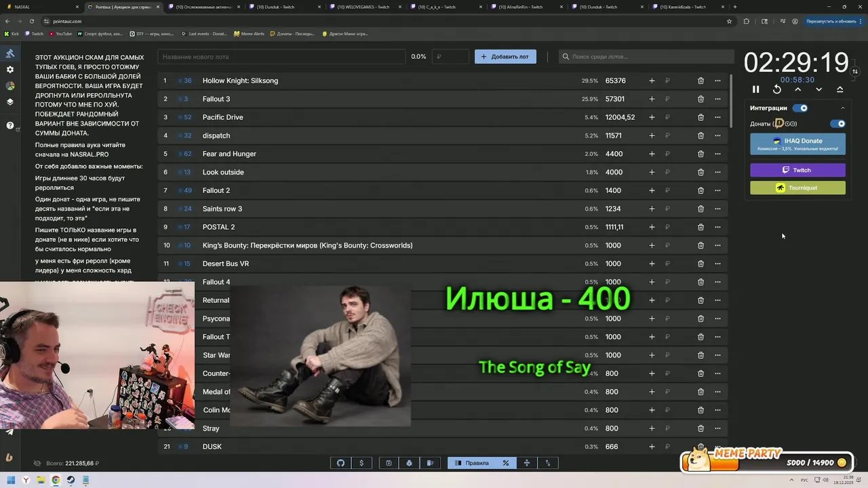Delete the Fear and Hunger lot
The width and height of the screenshot is (868, 488).
(x=701, y=154)
